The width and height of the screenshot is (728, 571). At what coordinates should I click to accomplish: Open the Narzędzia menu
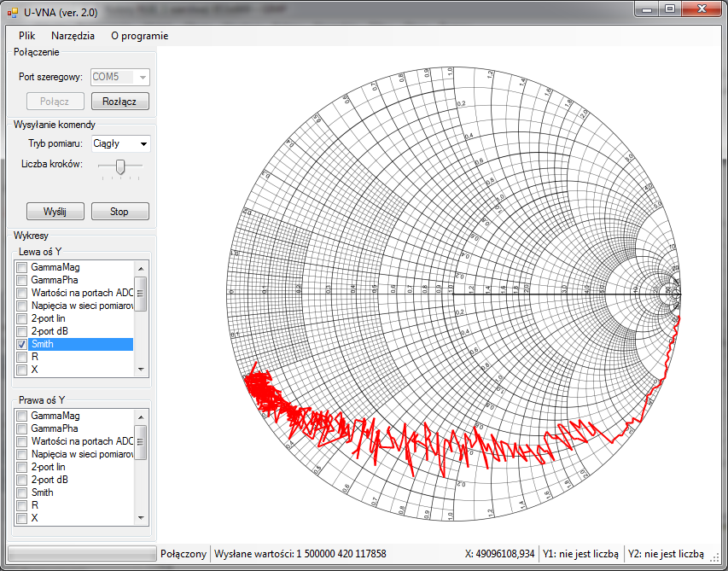(x=73, y=36)
